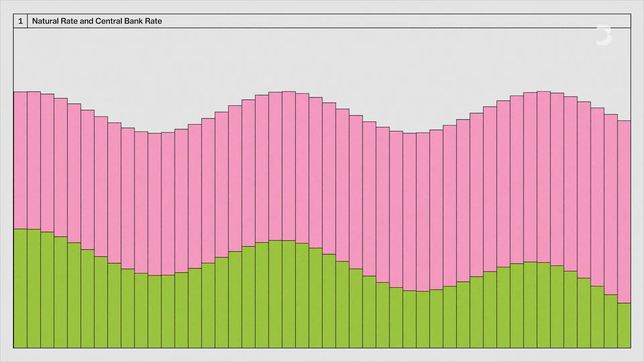Click the green segment of the third bar from right
644x362 pixels.
[x=597, y=317]
